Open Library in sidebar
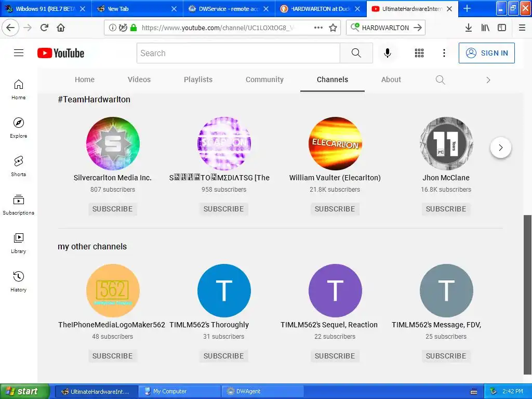Screen dimensions: 532x399 point(19,243)
